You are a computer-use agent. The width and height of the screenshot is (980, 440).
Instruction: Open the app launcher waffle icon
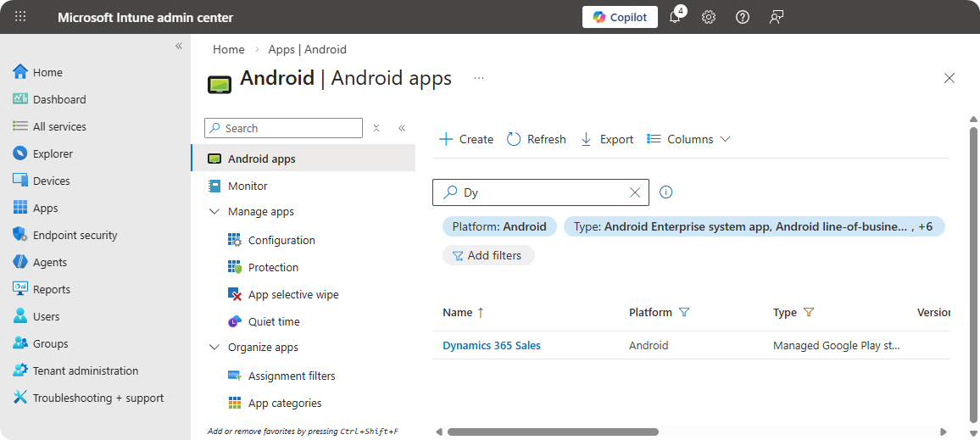pyautogui.click(x=20, y=17)
